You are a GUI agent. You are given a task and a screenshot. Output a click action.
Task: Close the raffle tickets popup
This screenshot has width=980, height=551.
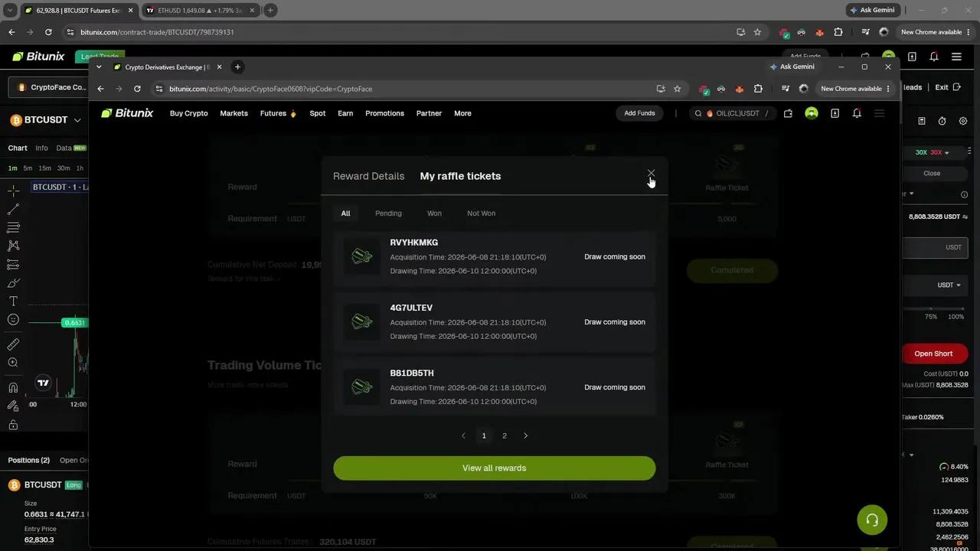tap(651, 174)
